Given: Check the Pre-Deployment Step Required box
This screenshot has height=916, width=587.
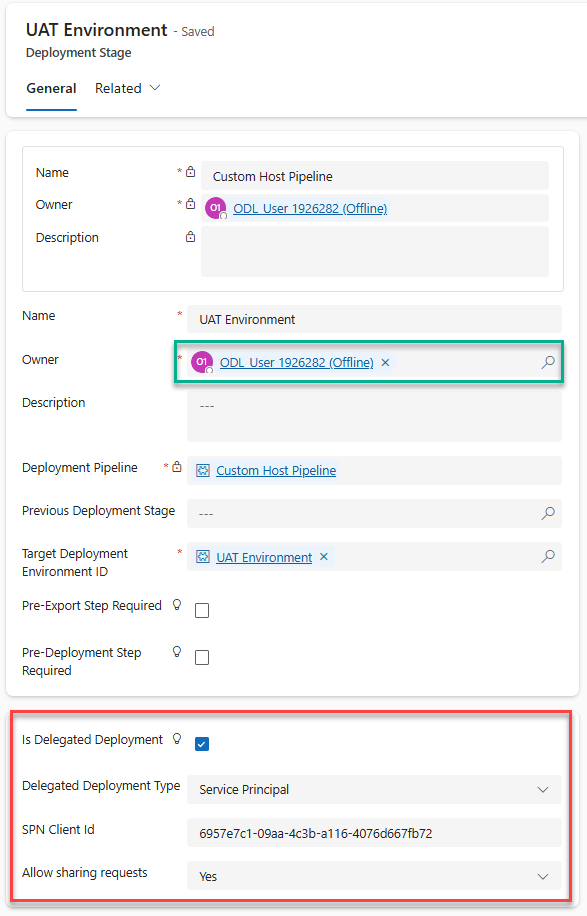Looking at the screenshot, I should coord(203,657).
